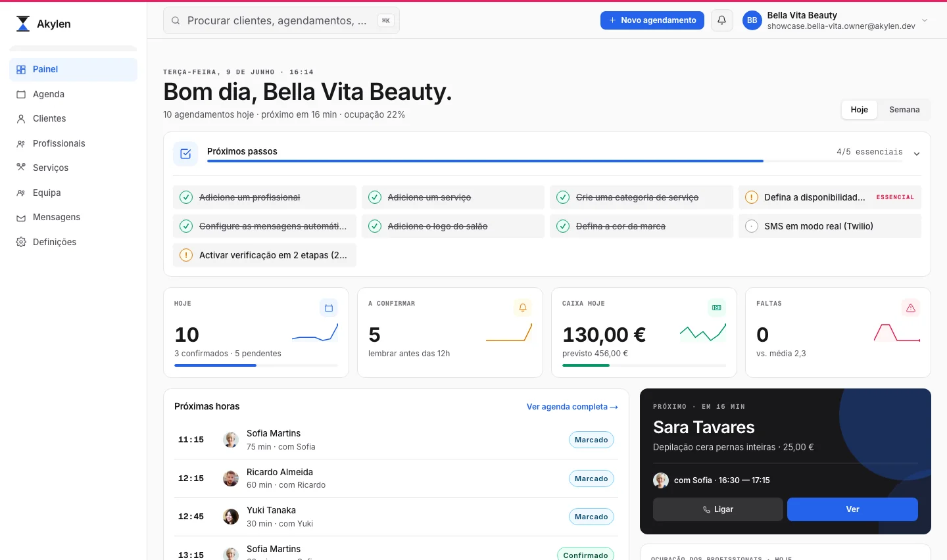Screen dimensions: 947x560
Task: Follow 'Ver agenda completa' link
Action: [572, 407]
